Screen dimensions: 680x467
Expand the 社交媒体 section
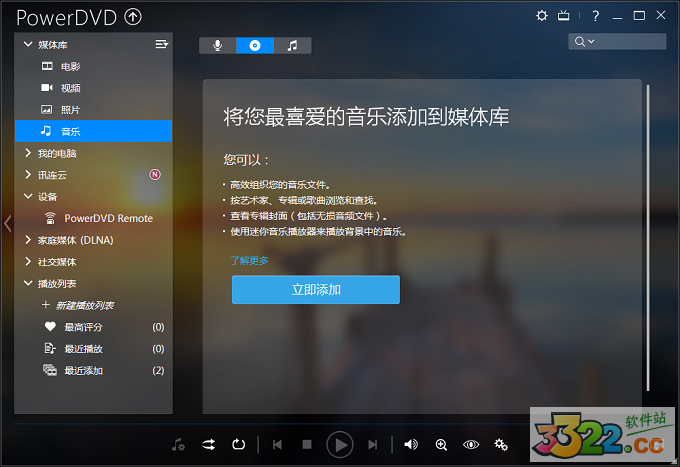[x=28, y=261]
